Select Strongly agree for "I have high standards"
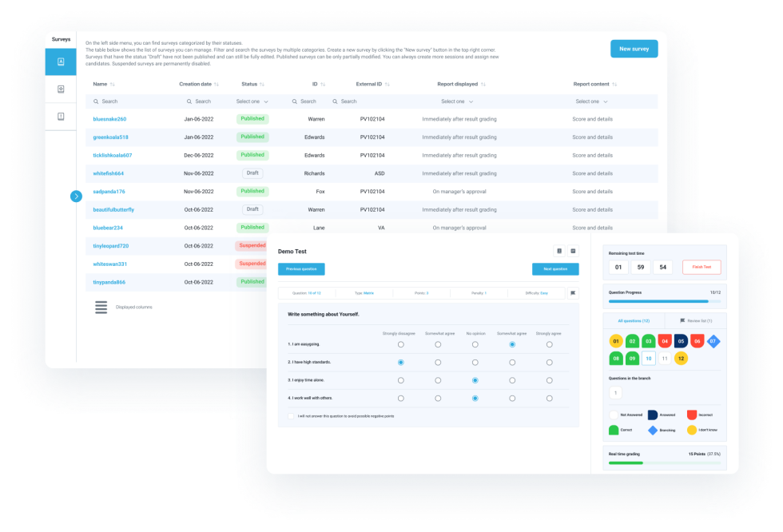Image resolution: width=783 pixels, height=532 pixels. [549, 363]
